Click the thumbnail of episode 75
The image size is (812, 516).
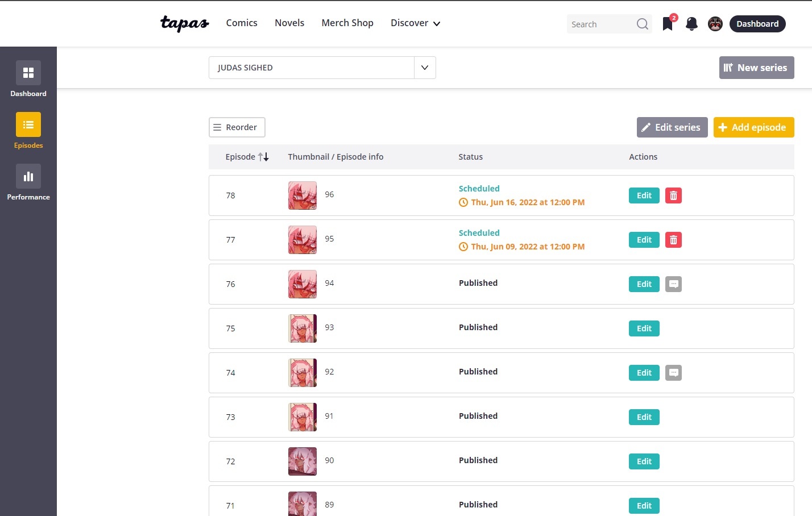[303, 328]
